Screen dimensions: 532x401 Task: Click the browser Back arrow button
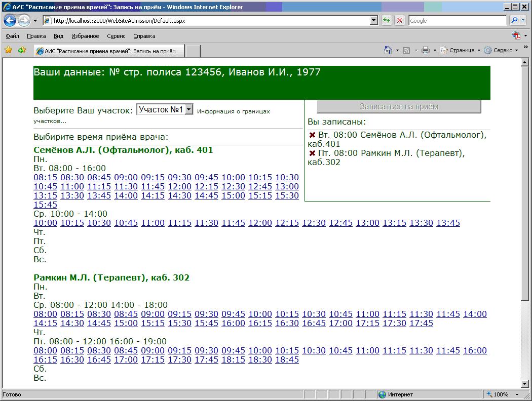tap(10, 21)
